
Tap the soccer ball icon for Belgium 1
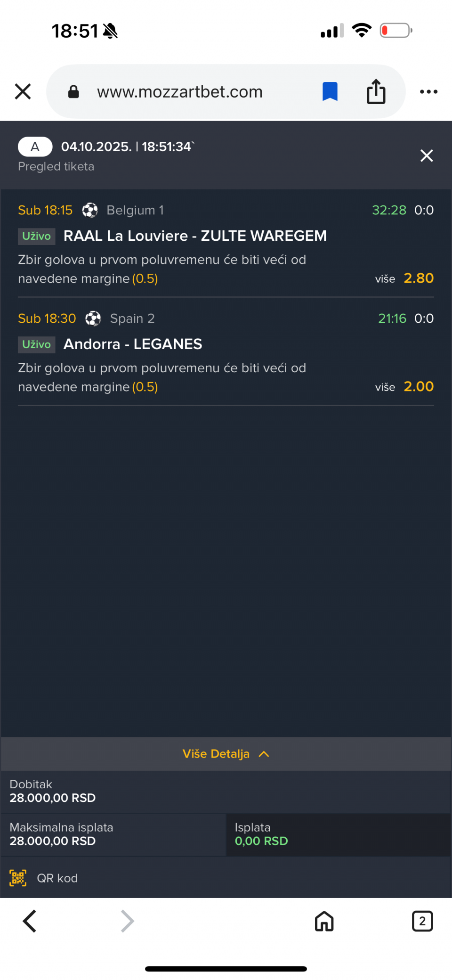tap(90, 210)
